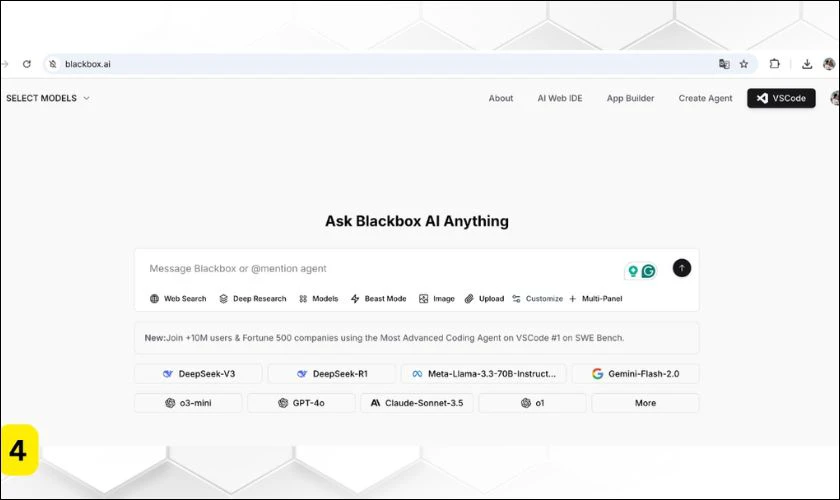Click the translate page icon in address bar
Viewport: 840px width, 500px height.
[724, 64]
